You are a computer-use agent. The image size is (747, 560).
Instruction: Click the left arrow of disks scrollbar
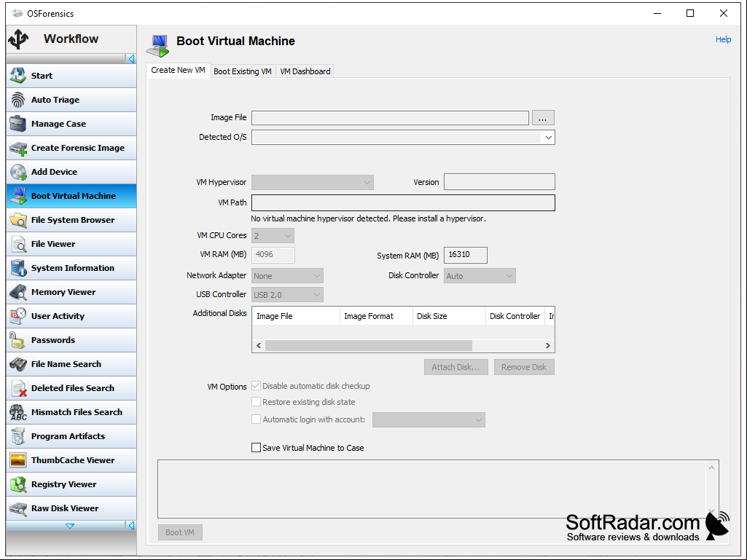click(x=259, y=346)
